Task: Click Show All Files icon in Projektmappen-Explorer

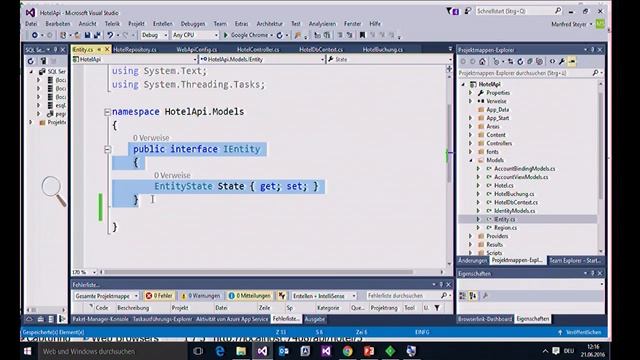Action: tap(540, 62)
